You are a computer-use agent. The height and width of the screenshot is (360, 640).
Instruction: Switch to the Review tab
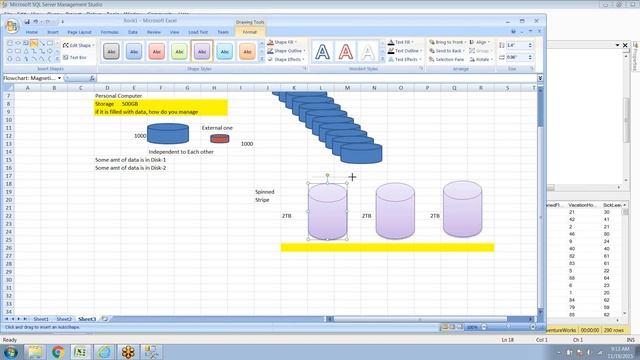153,32
